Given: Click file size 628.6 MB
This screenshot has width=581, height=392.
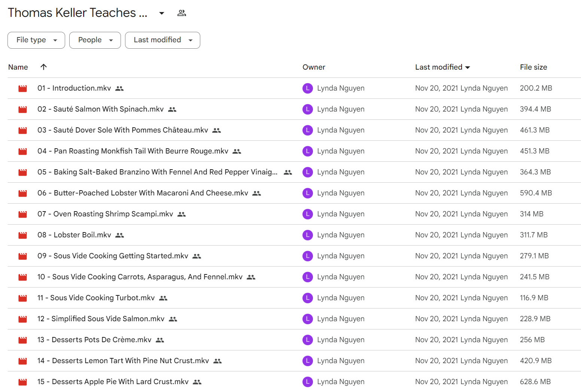Looking at the screenshot, I should click(x=535, y=382).
